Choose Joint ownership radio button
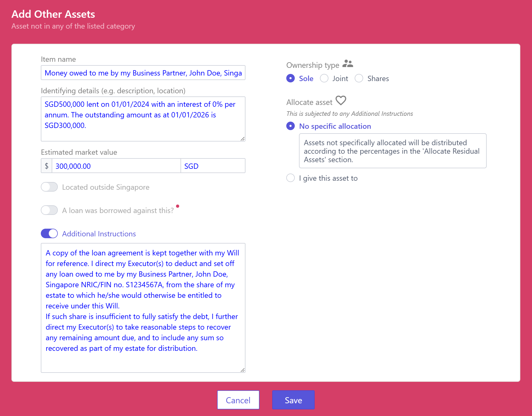 pyautogui.click(x=324, y=78)
